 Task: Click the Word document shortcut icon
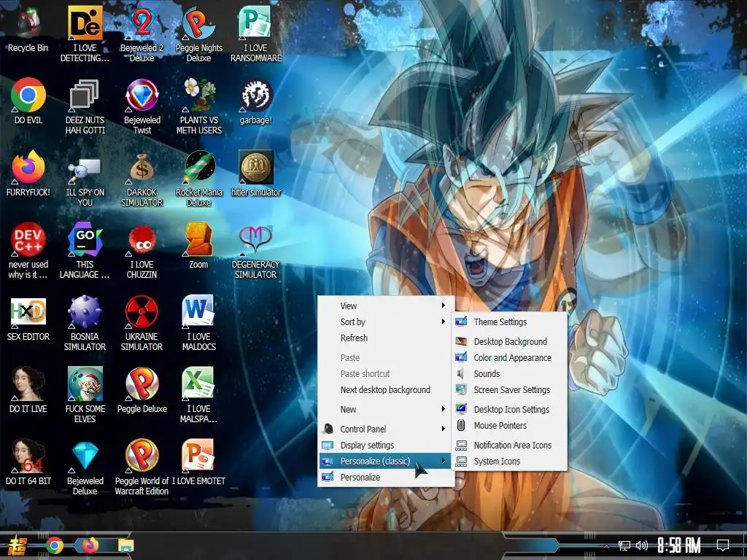[198, 311]
